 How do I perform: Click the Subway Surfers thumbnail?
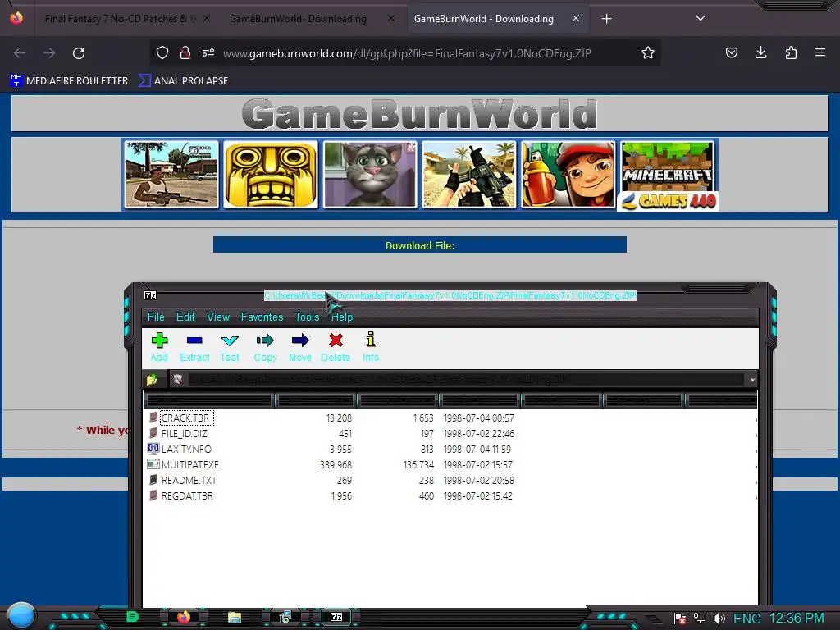tap(568, 174)
